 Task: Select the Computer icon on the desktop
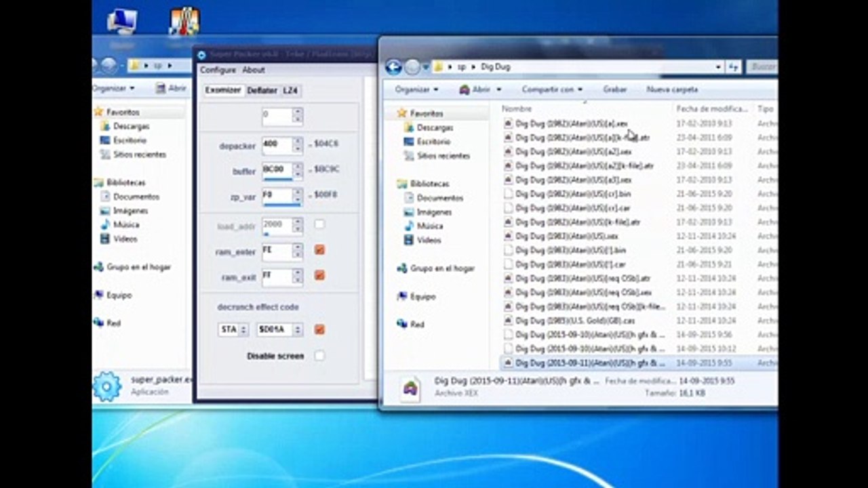(123, 21)
